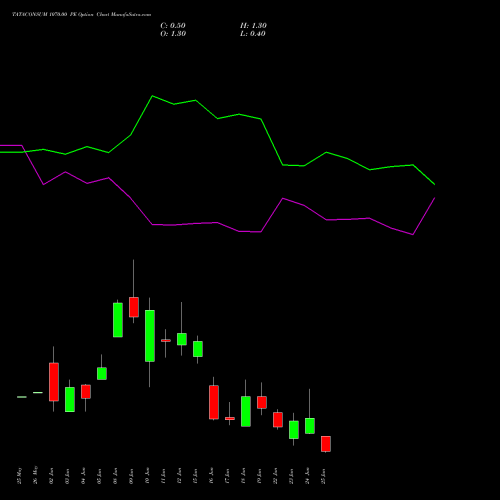
Task: Click the chart title TATACONSUM PE Option text
Action: click(81, 15)
